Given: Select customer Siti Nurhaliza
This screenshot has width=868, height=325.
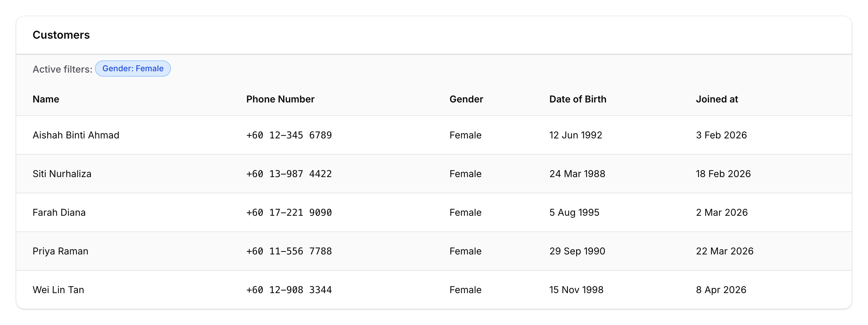Looking at the screenshot, I should coord(62,174).
